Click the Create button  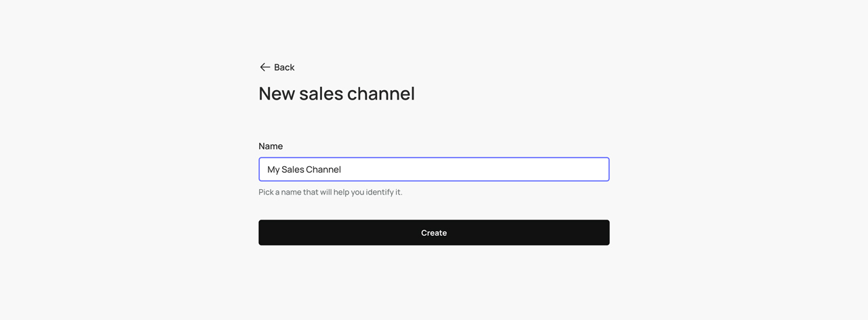point(434,233)
